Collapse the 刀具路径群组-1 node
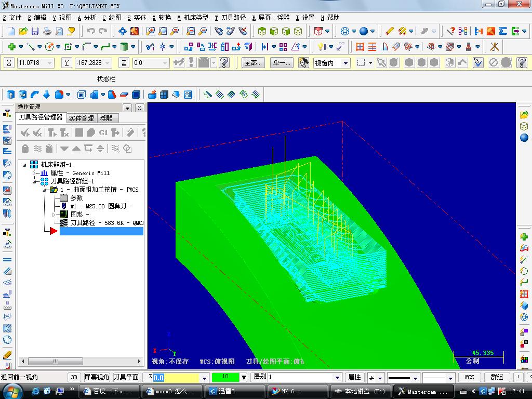The image size is (532, 399). pyautogui.click(x=34, y=181)
